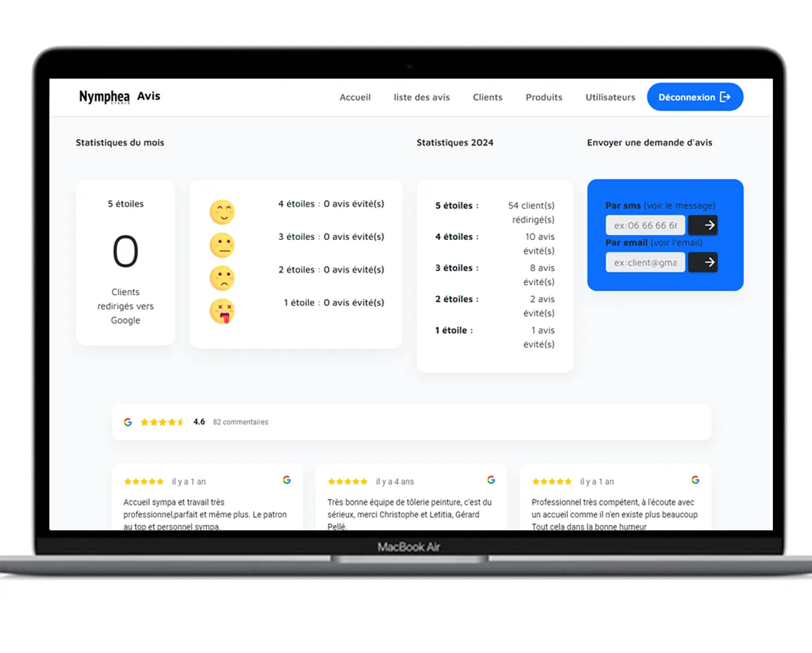Click the dizzy face emoji for 1 étoile
The width and height of the screenshot is (812, 653).
click(x=222, y=311)
